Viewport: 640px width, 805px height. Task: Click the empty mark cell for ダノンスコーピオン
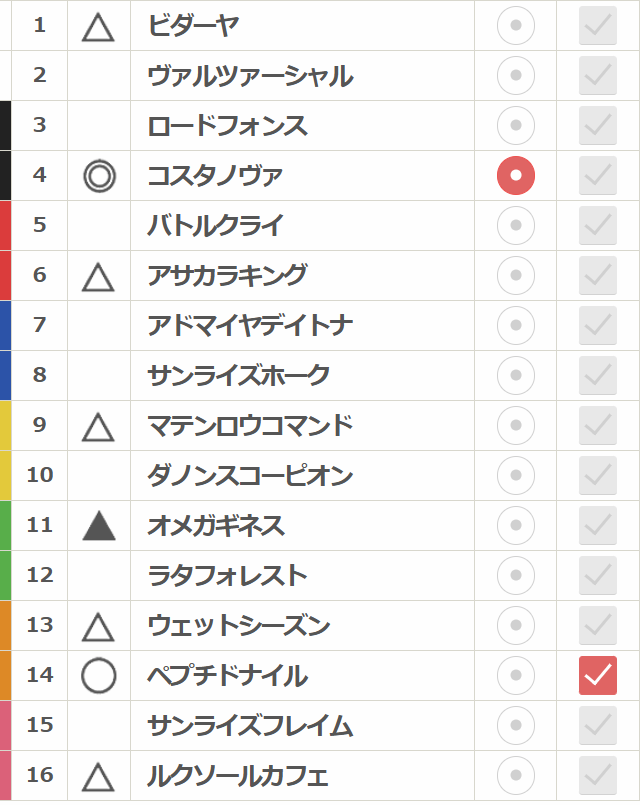pos(99,476)
